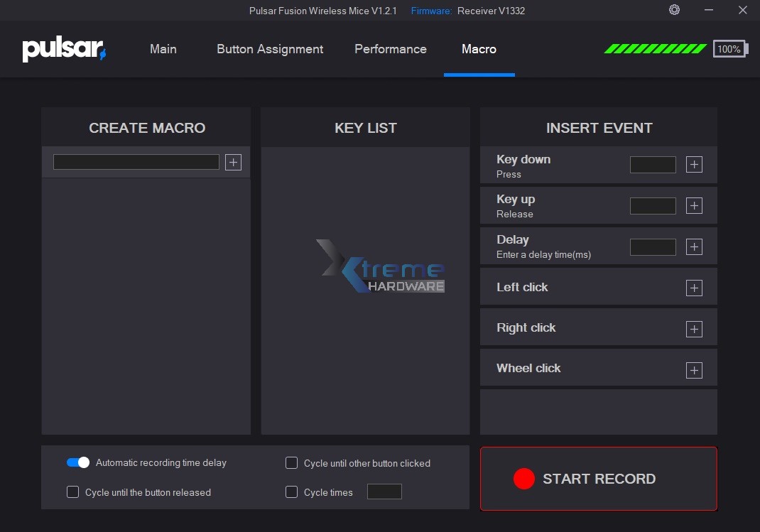Insert Wheel click event plus icon
Image resolution: width=760 pixels, height=532 pixels.
pos(694,370)
